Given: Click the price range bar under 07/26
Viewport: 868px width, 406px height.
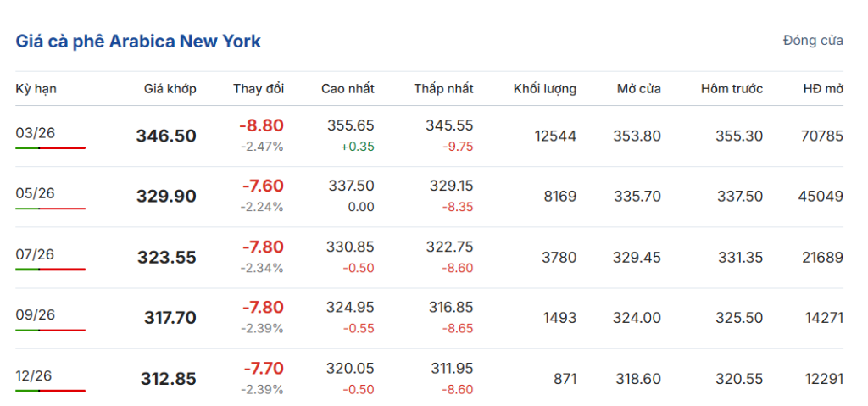Looking at the screenshot, I should point(51,270).
